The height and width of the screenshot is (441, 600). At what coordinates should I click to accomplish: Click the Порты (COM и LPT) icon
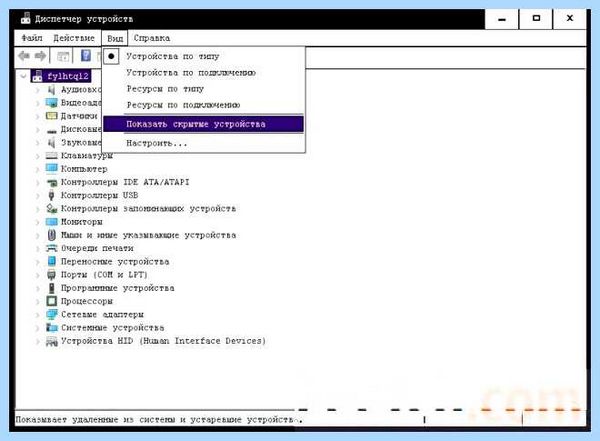(x=51, y=274)
